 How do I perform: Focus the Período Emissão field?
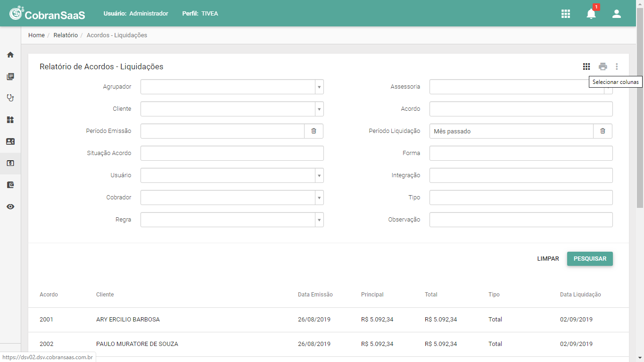click(223, 131)
